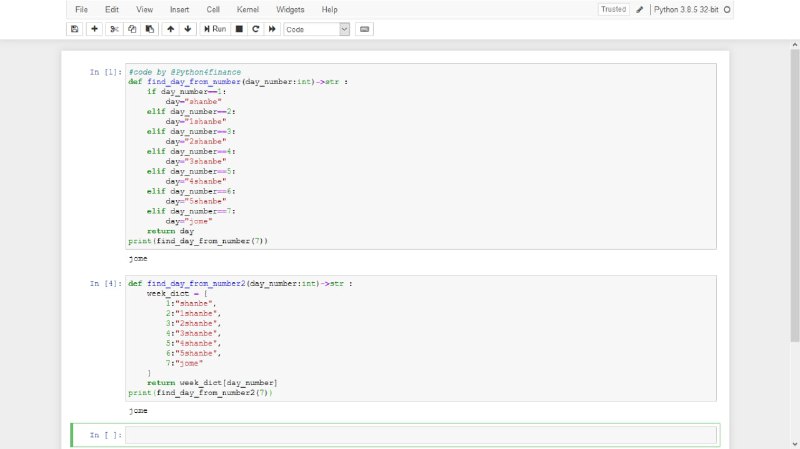Move the selected cell up
The image size is (800, 449).
tap(170, 29)
